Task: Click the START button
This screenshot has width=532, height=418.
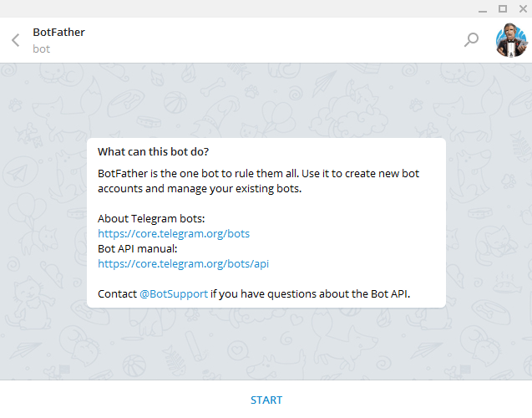Action: (x=266, y=400)
